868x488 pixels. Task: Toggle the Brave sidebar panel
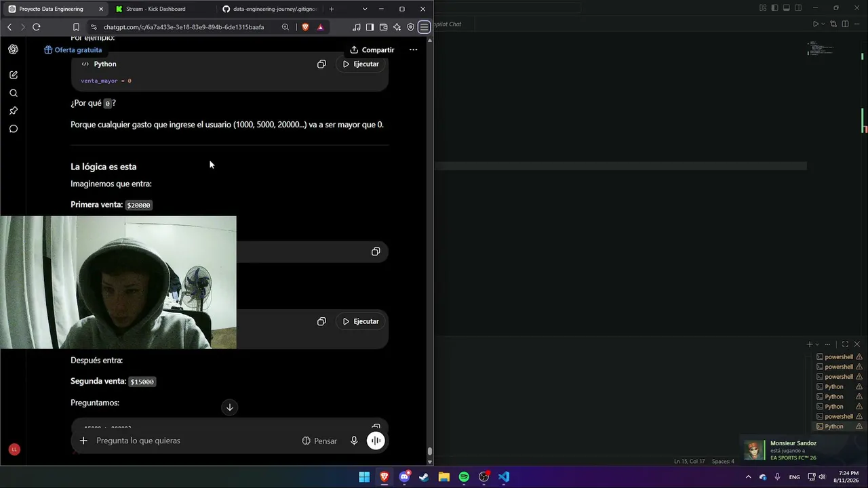pyautogui.click(x=370, y=27)
